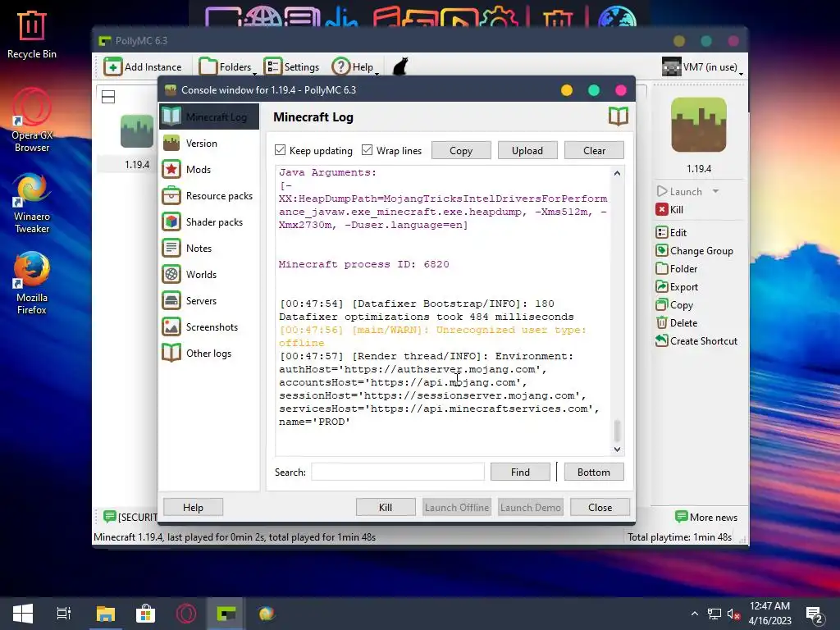The width and height of the screenshot is (840, 630).
Task: Open Settings in the PollyMC toolbar
Action: (x=291, y=67)
